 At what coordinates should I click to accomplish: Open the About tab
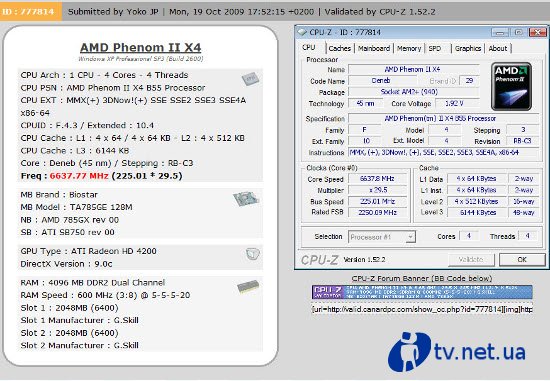pyautogui.click(x=498, y=48)
